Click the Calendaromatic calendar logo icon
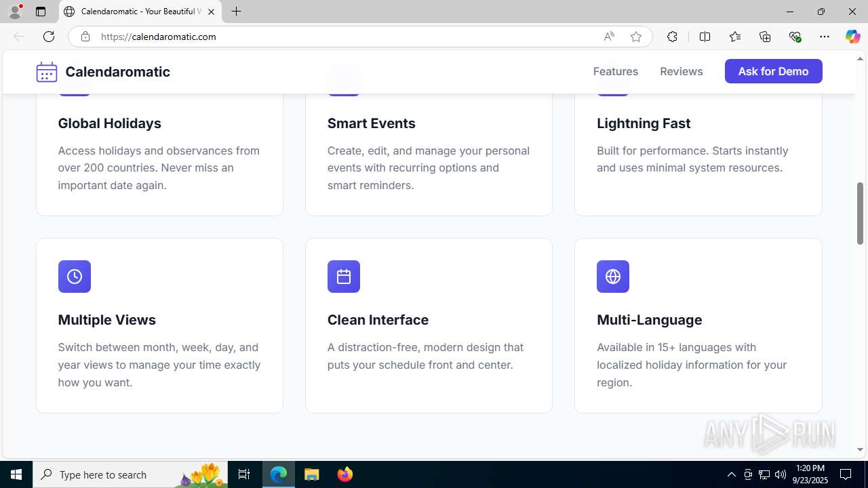The width and height of the screenshot is (868, 488). pos(47,72)
